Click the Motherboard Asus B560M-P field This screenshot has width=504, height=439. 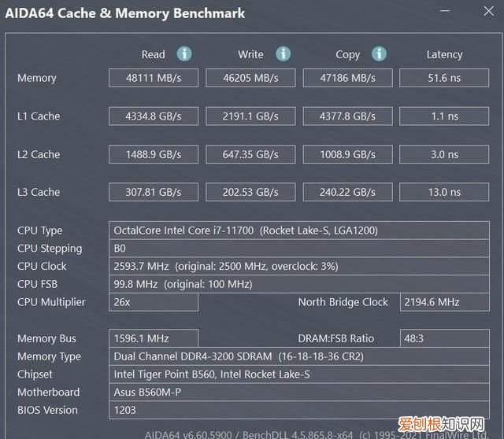point(299,392)
